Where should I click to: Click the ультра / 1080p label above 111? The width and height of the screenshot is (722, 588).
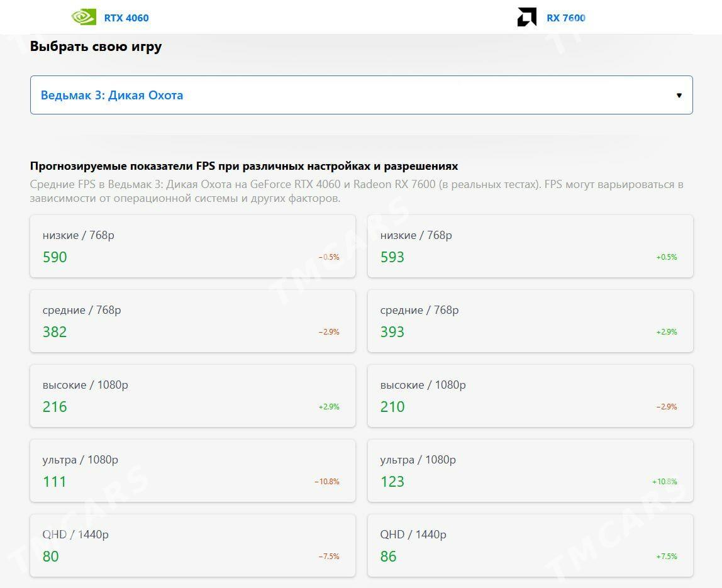(x=80, y=460)
